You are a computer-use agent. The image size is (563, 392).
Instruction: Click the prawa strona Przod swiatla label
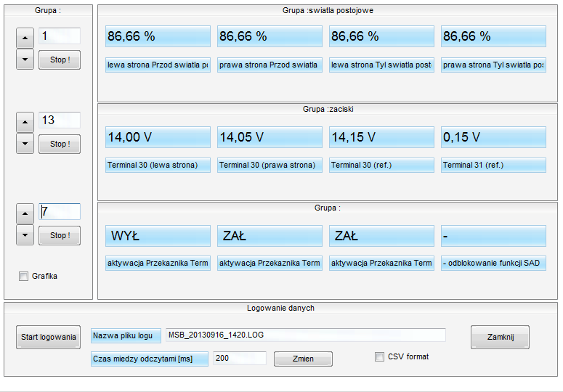pyautogui.click(x=270, y=65)
